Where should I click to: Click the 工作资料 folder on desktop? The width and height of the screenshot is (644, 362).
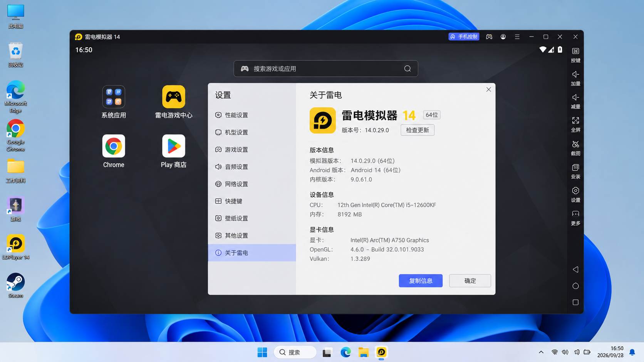tap(16, 171)
